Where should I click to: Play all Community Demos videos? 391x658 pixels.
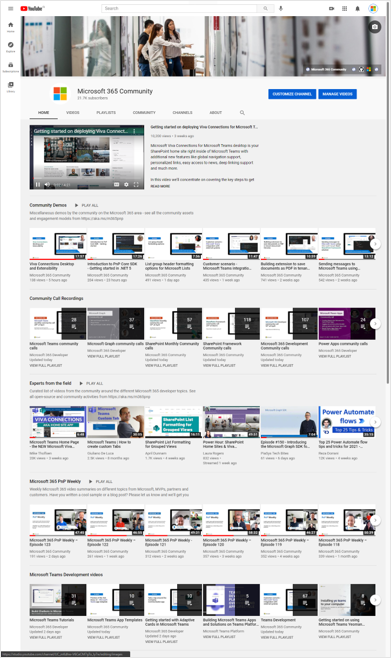[x=86, y=205]
